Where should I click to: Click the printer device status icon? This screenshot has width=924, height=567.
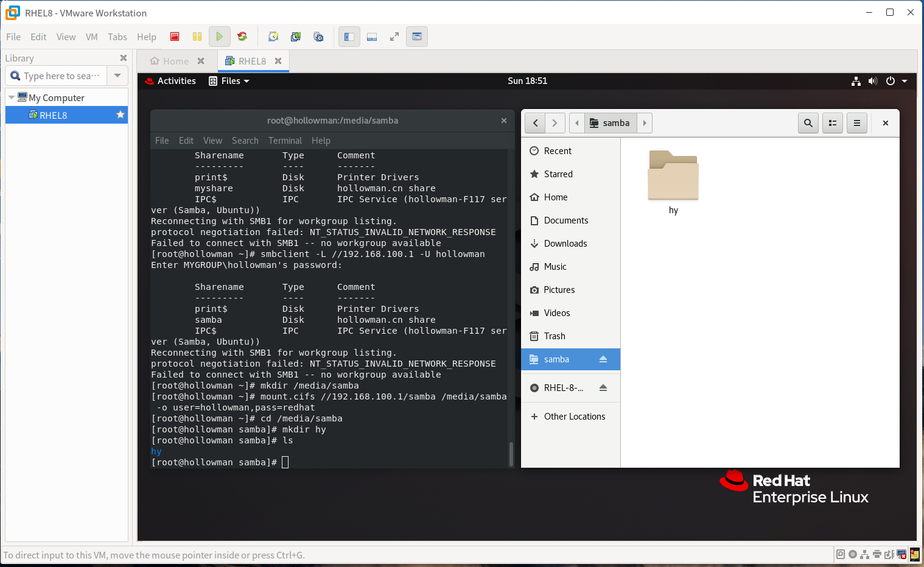pos(877,554)
